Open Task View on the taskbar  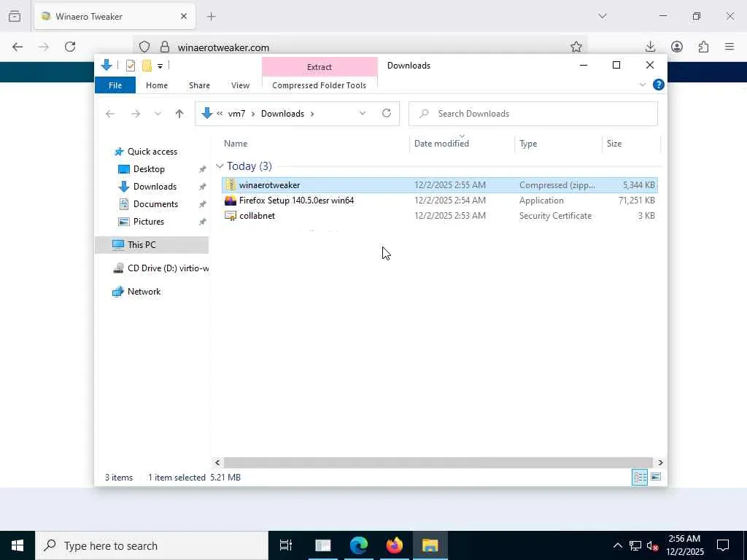pos(286,545)
